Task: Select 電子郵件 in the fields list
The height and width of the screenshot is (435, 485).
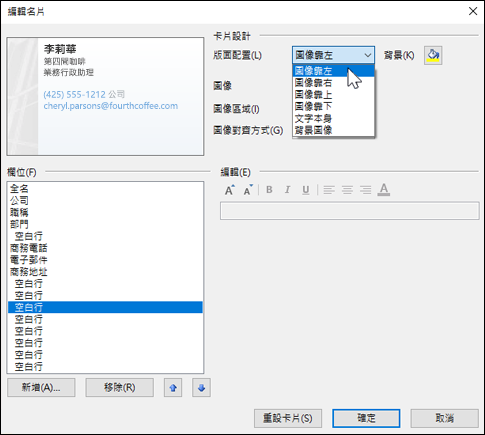Action: (x=105, y=260)
